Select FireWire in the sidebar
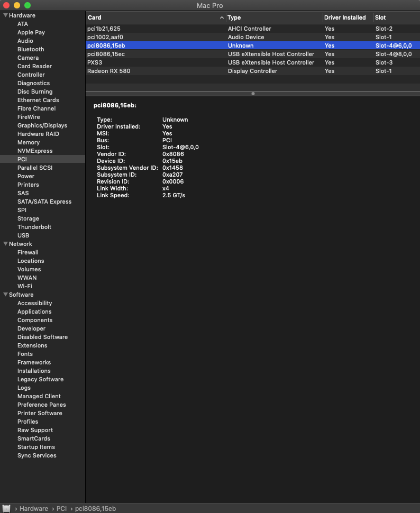 [29, 117]
